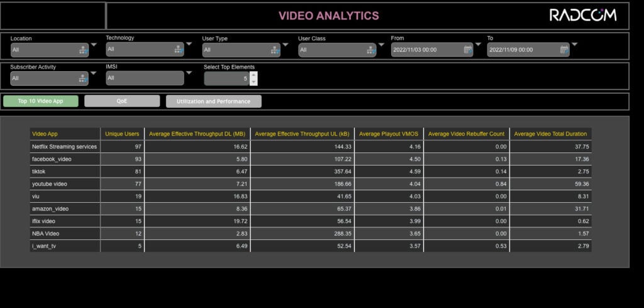Image resolution: width=644 pixels, height=308 pixels.
Task: Sort by Average Playout VMOS header
Action: [389, 134]
